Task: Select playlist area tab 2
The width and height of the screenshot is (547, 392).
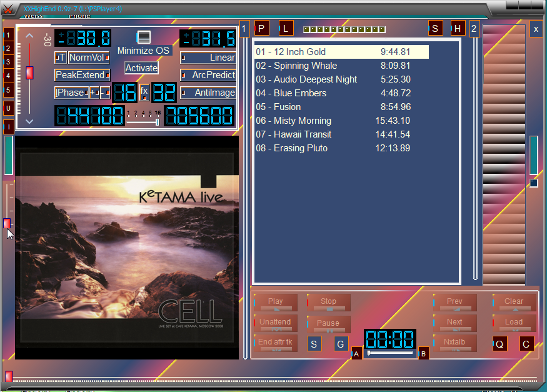Action: click(x=474, y=29)
